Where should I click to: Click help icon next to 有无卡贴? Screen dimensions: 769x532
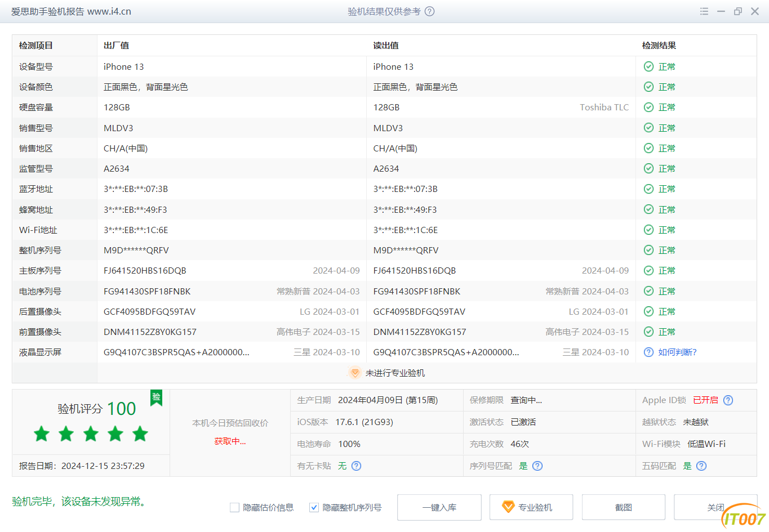pos(356,466)
